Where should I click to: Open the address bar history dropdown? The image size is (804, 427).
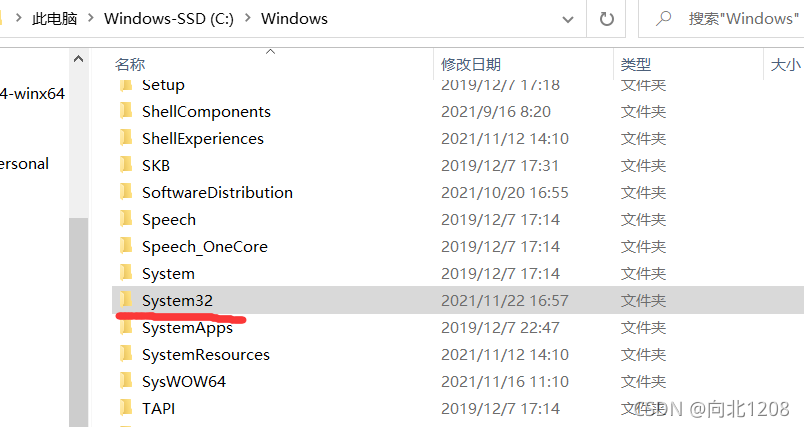568,19
